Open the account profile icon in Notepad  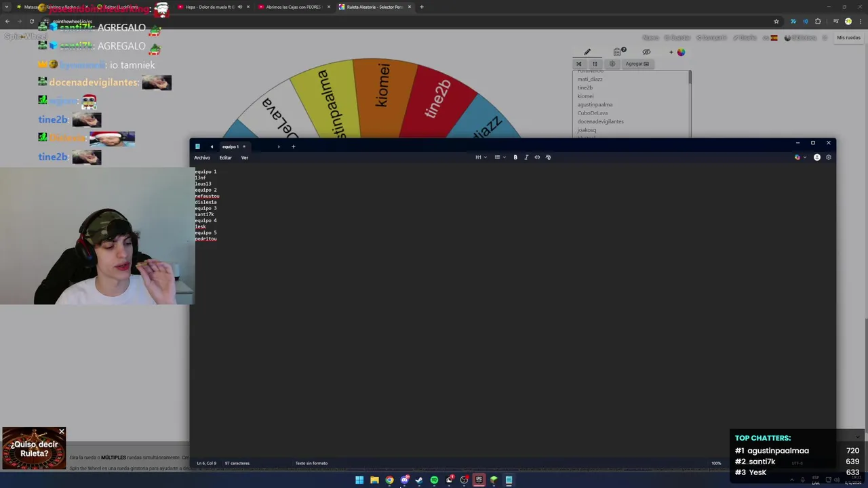817,157
